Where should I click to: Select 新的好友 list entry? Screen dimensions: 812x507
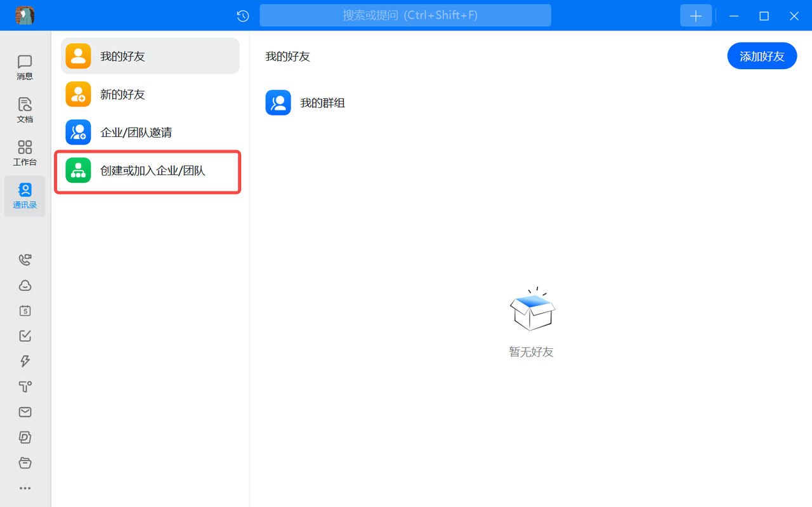[x=150, y=94]
